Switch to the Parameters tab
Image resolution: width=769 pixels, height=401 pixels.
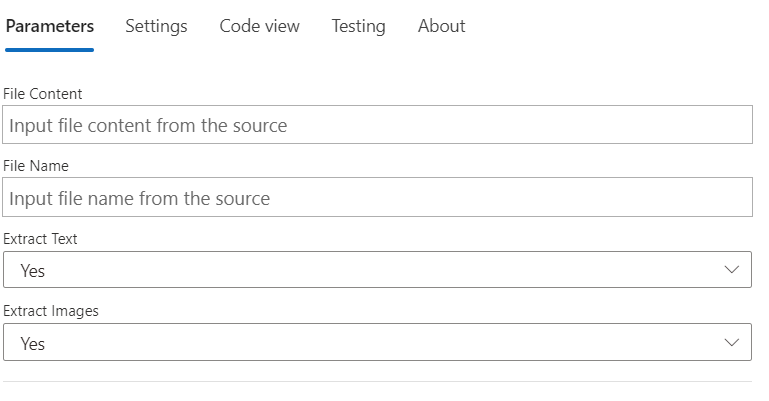50,27
